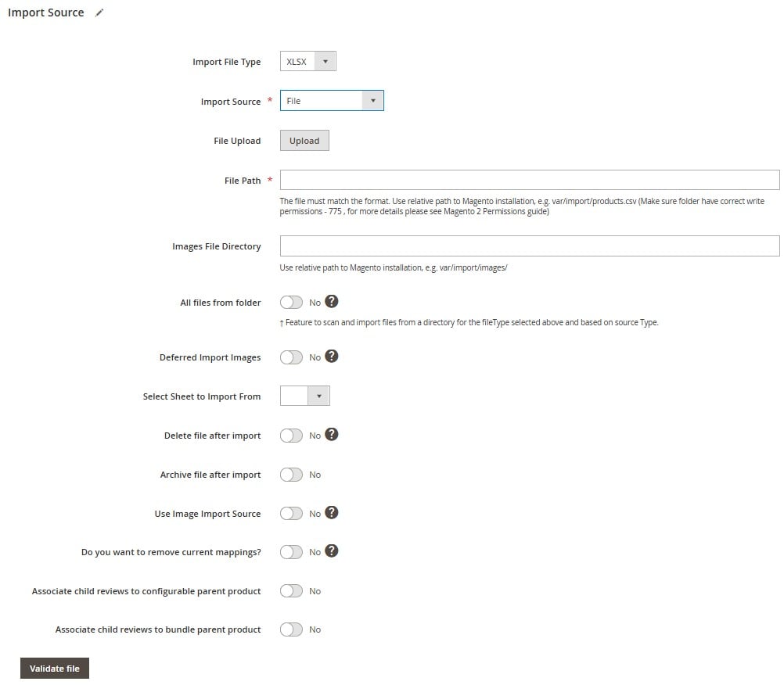The width and height of the screenshot is (784, 685).
Task: Click the pencil edit icon beside Import Source heading
Action: tap(99, 13)
